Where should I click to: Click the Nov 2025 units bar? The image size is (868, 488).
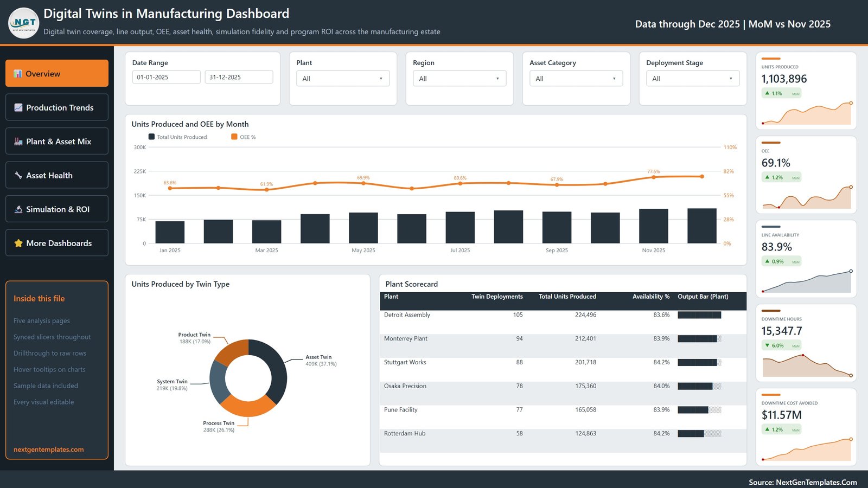(654, 226)
